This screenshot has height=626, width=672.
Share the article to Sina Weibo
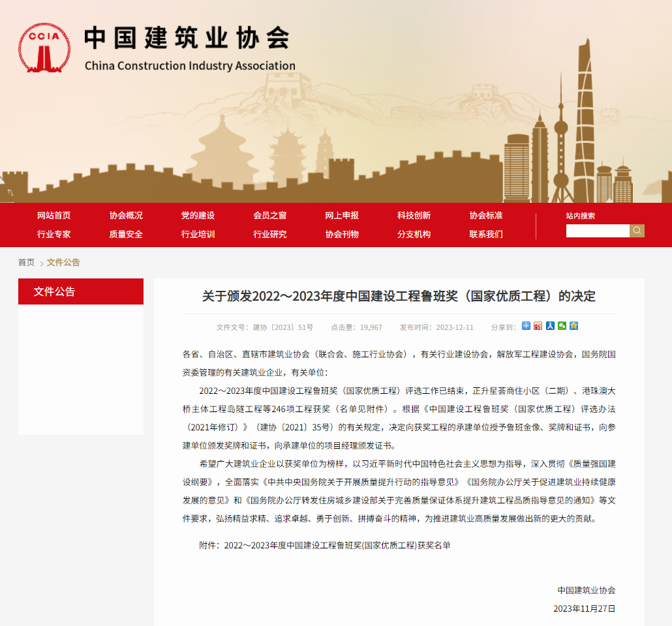point(538,326)
